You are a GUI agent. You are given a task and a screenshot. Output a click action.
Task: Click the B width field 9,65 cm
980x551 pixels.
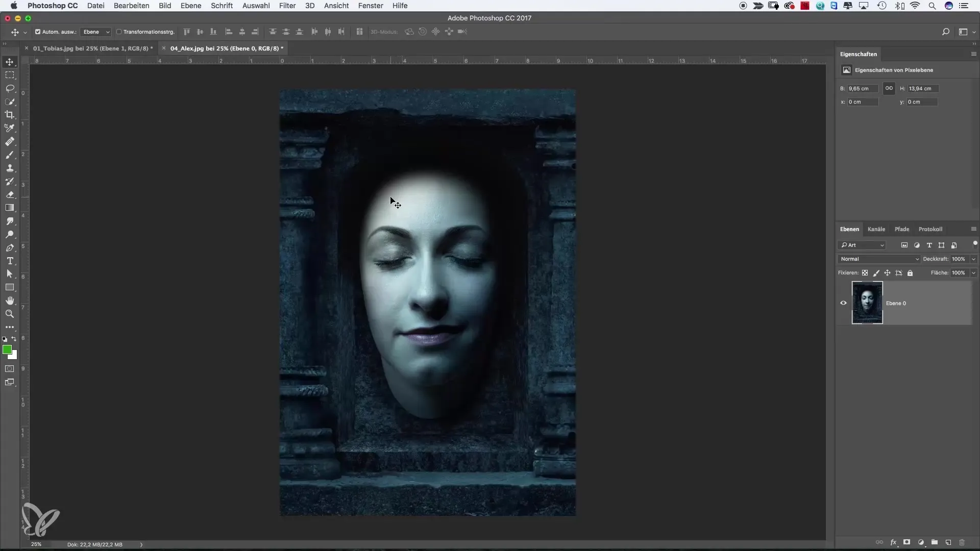pos(863,88)
